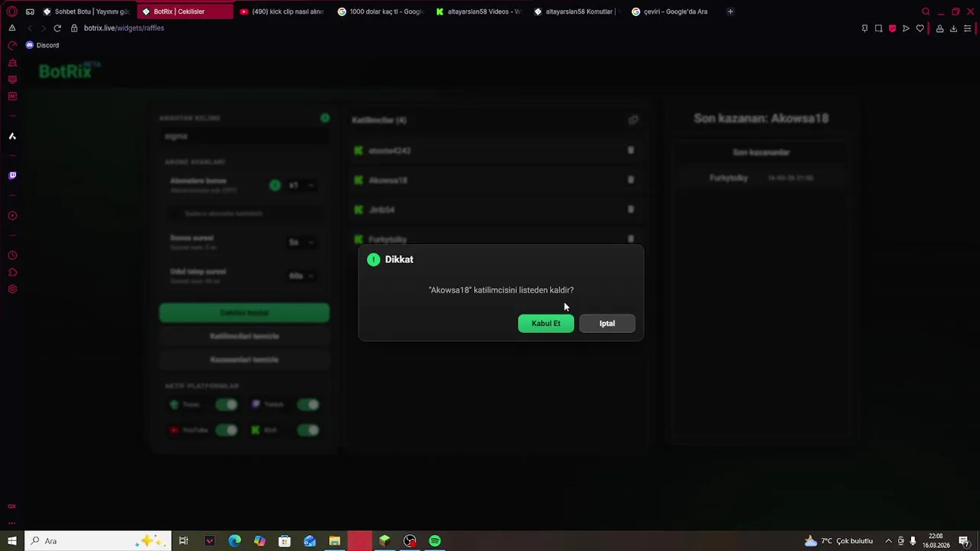Open Player icon in sidebar

coord(11,216)
